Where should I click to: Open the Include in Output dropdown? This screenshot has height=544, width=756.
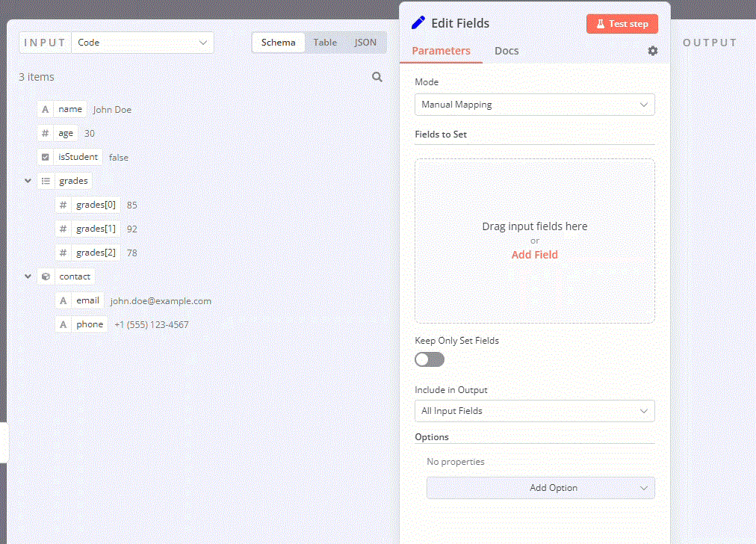click(534, 411)
